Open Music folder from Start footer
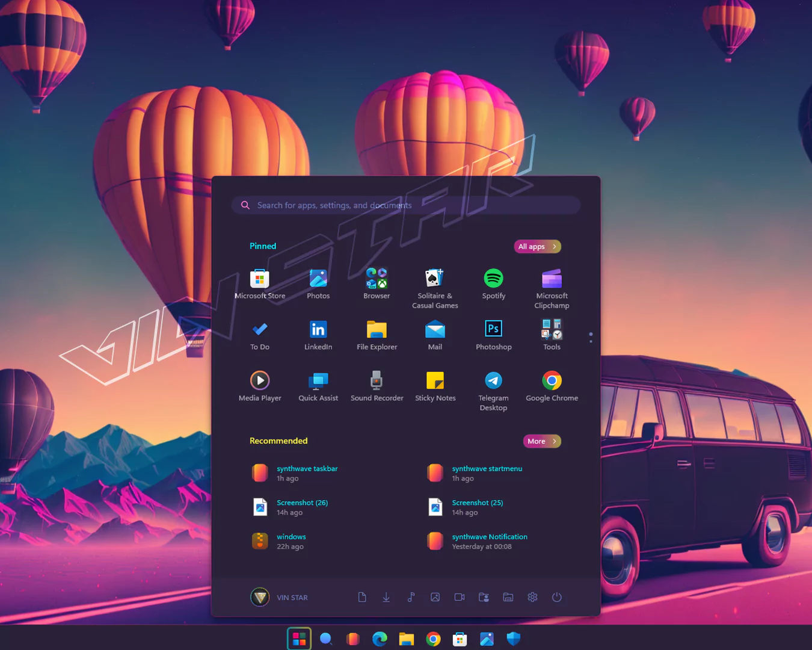The width and height of the screenshot is (812, 650). pyautogui.click(x=411, y=597)
